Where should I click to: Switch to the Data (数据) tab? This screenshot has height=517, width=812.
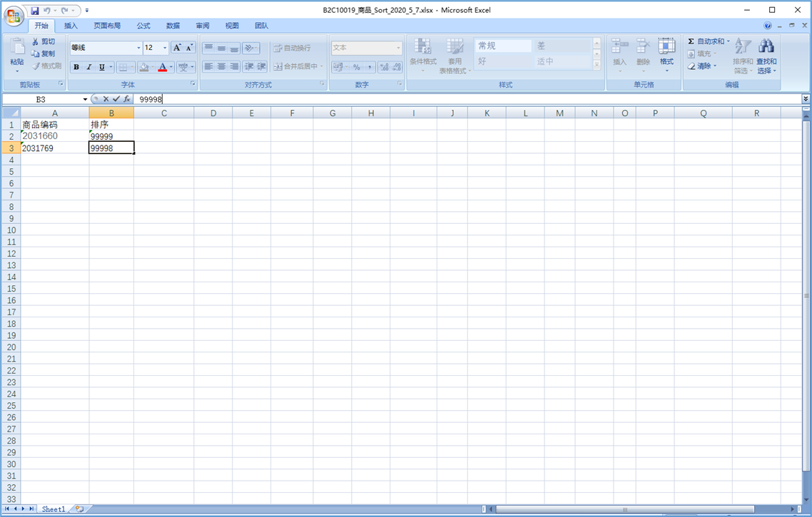173,26
